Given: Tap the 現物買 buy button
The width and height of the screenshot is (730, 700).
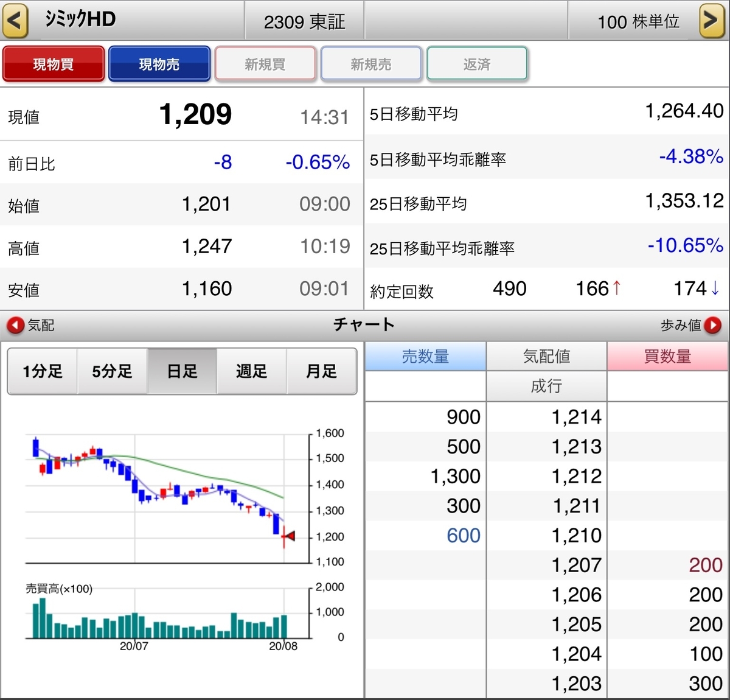Looking at the screenshot, I should [54, 64].
